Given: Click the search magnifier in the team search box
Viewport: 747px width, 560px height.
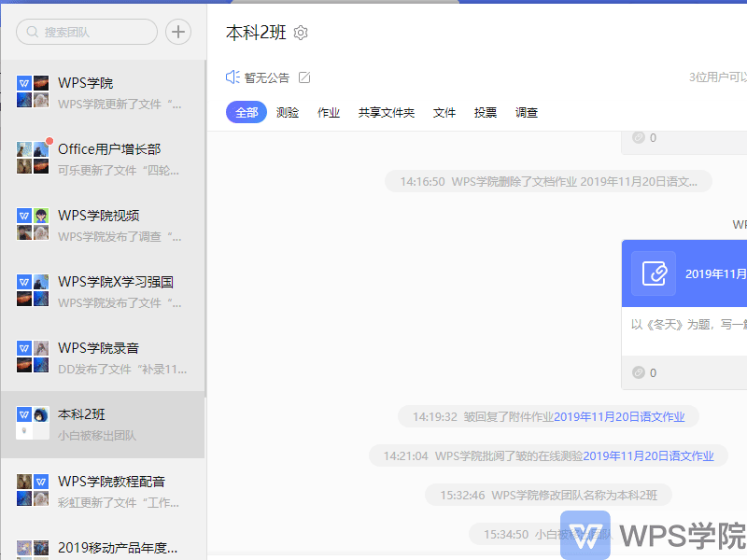Looking at the screenshot, I should coord(33,32).
